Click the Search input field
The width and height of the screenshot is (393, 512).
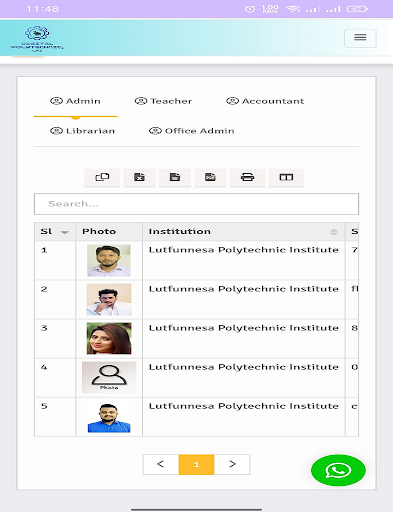coord(196,204)
